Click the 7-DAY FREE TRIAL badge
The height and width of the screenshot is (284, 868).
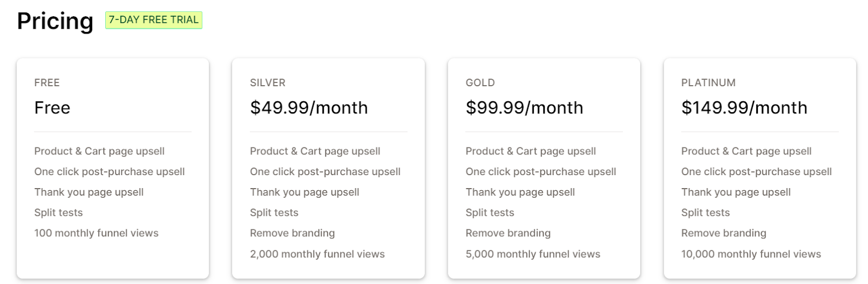tap(154, 20)
